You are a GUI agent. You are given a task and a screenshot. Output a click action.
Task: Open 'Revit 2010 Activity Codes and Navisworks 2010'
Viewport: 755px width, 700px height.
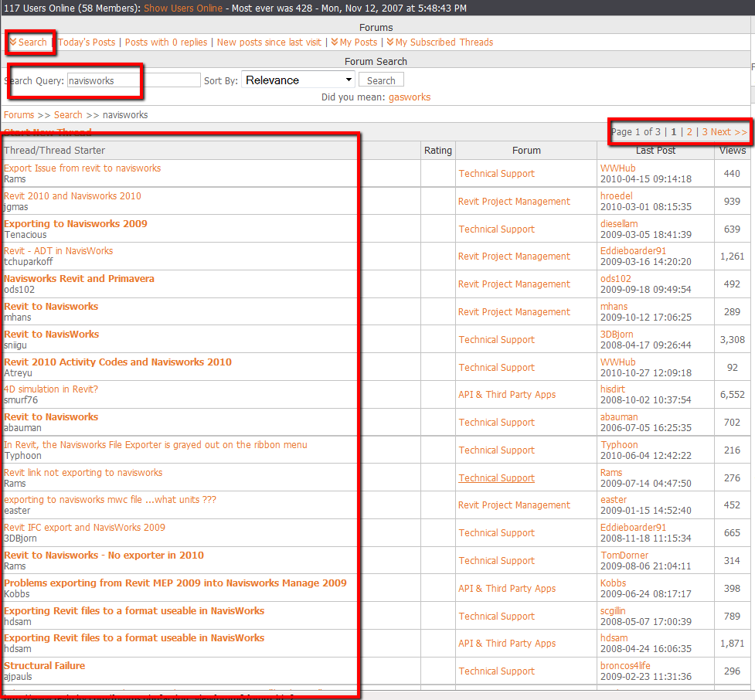click(x=117, y=362)
